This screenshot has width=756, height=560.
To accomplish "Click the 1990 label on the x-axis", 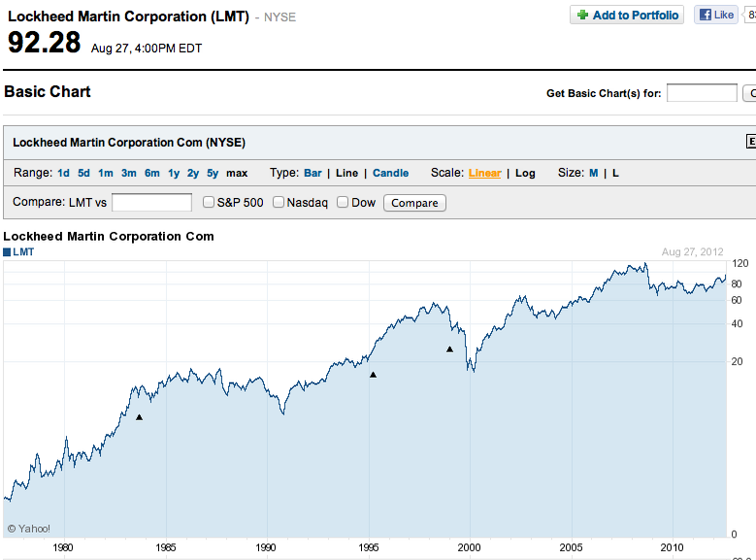I will 266,547.
